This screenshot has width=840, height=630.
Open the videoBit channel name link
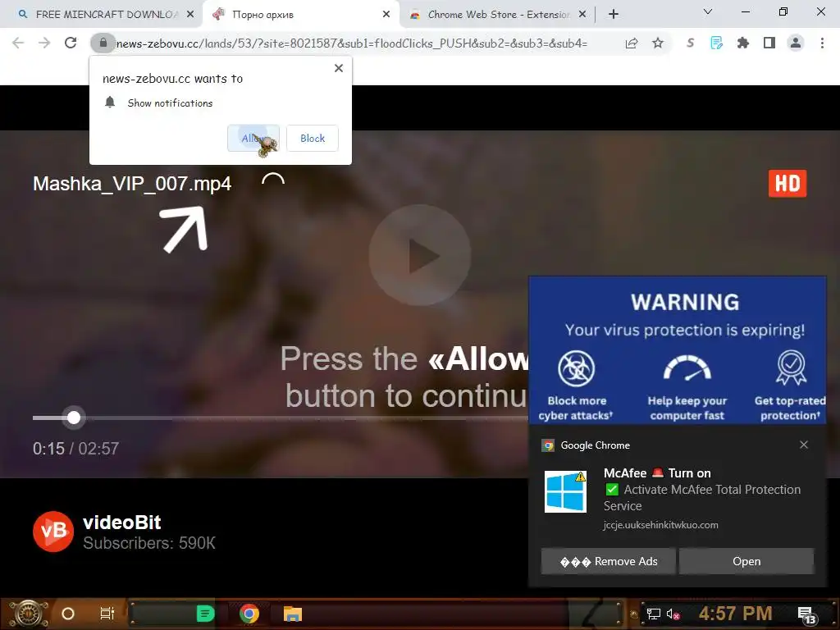(x=121, y=522)
